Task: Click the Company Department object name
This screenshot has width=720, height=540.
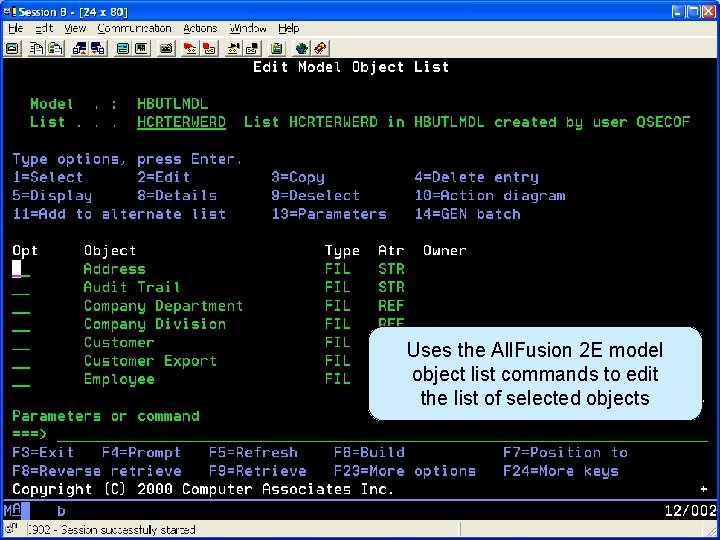Action: [x=163, y=306]
